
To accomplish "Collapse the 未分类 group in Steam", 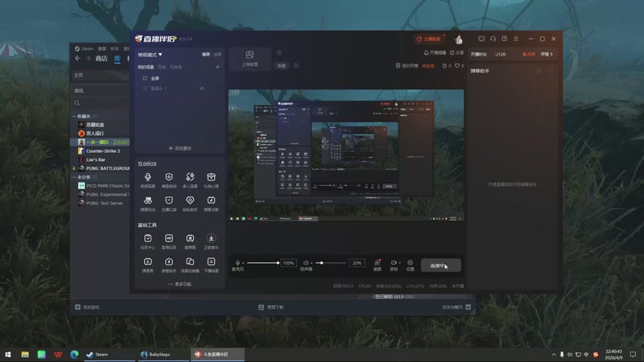I will click(x=74, y=177).
